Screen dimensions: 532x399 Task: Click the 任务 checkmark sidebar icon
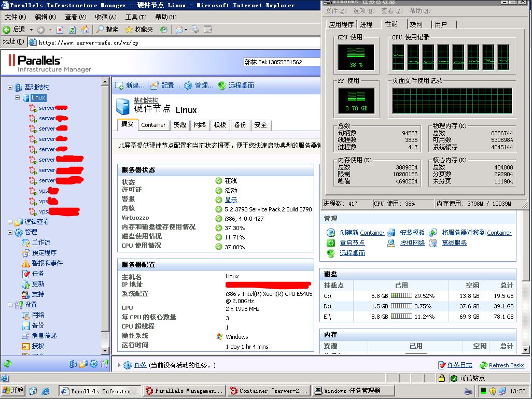click(26, 274)
